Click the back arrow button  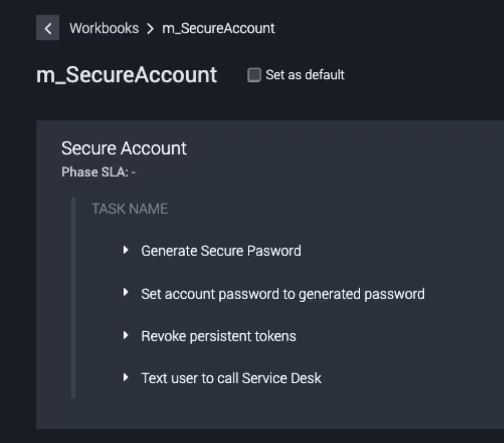(47, 28)
